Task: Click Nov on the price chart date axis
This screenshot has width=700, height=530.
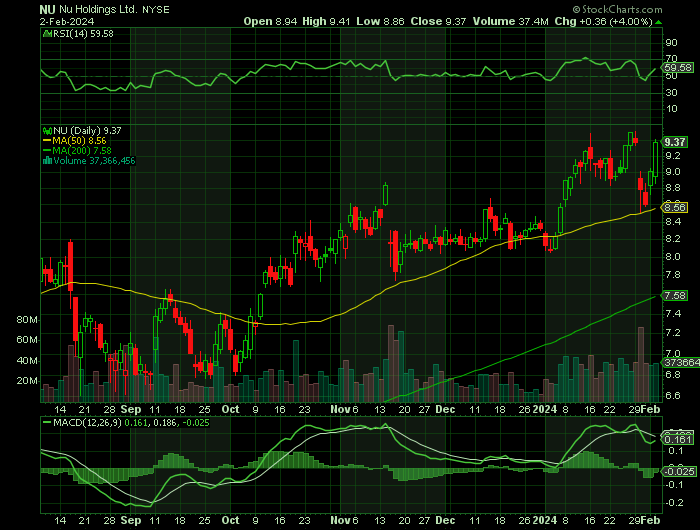Action: [x=341, y=409]
